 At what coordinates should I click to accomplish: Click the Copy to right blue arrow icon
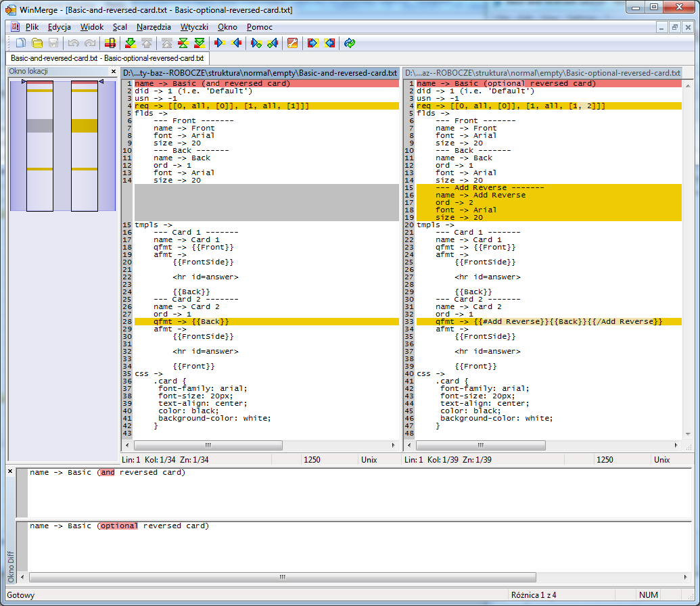tap(219, 43)
